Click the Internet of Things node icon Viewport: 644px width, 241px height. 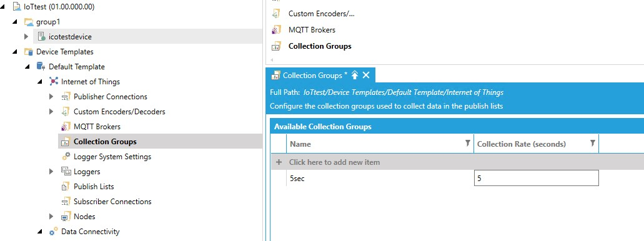pos(53,82)
